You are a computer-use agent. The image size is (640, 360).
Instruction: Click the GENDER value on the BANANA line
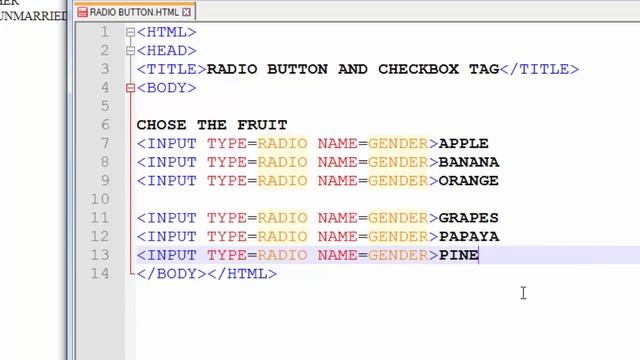tap(398, 162)
